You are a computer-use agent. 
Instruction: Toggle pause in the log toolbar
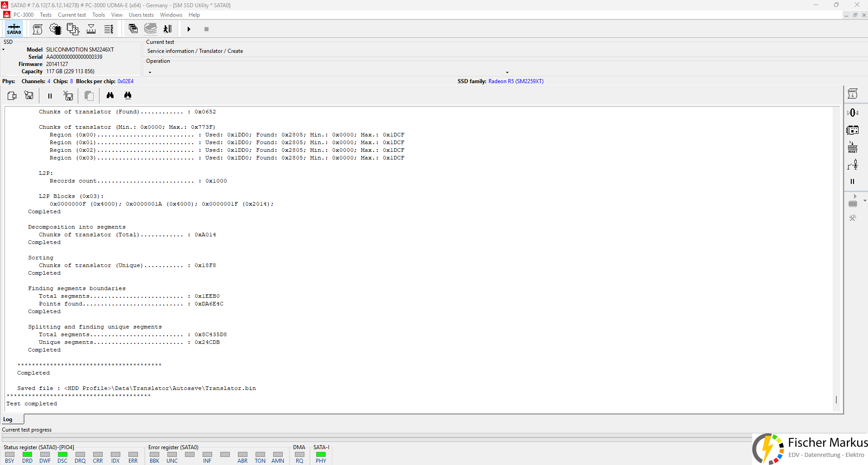click(x=50, y=96)
